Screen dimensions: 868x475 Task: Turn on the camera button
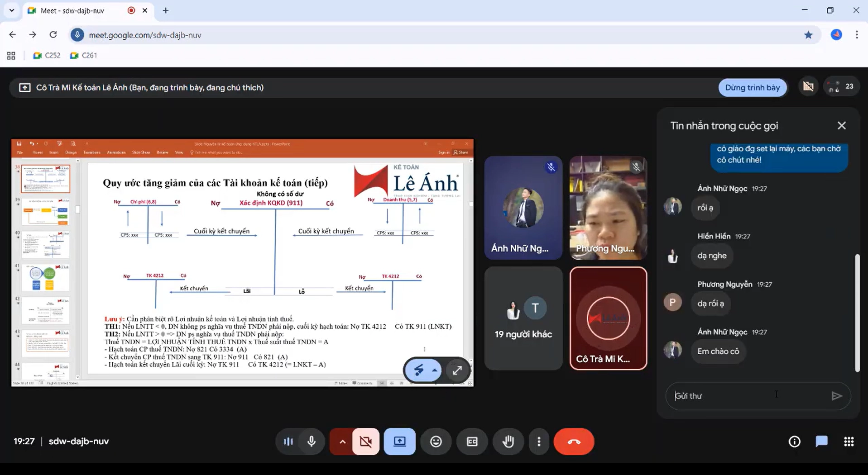[x=366, y=442]
